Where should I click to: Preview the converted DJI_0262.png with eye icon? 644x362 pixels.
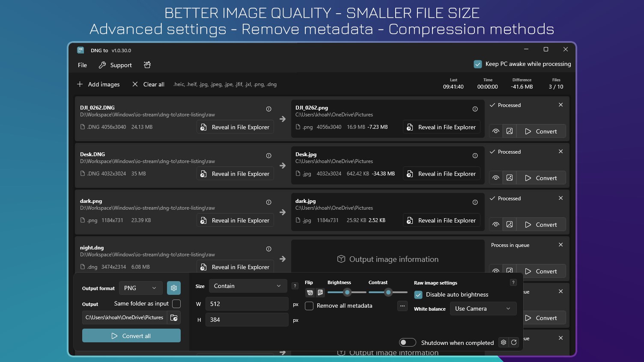[495, 131]
